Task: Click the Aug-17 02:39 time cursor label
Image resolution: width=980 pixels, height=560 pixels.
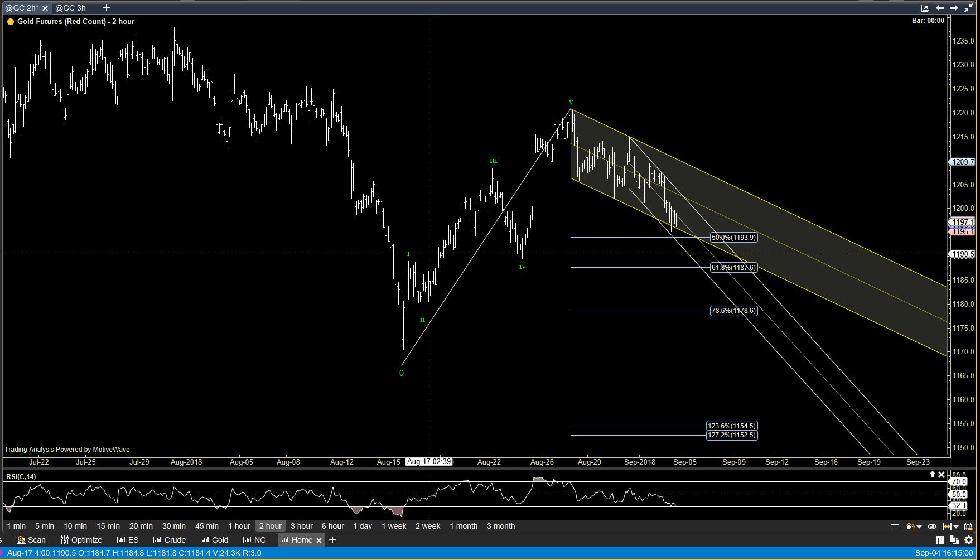Action: (x=429, y=462)
